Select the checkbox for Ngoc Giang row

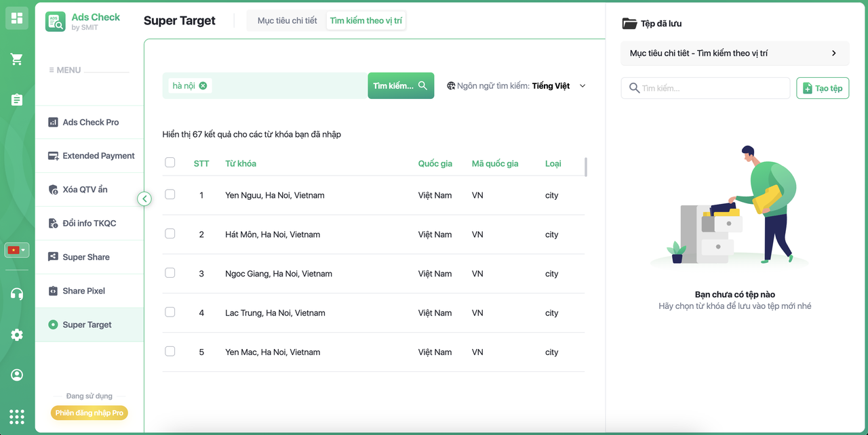170,273
